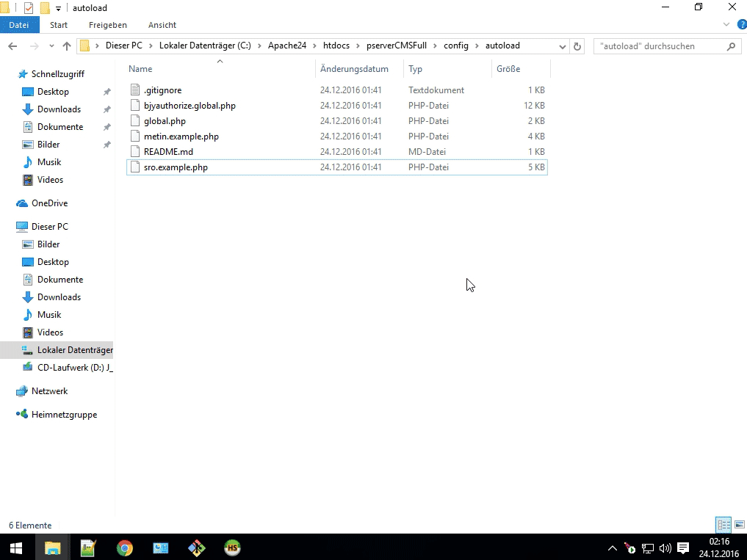Sort files by Änderungsdatum column header

pos(354,69)
